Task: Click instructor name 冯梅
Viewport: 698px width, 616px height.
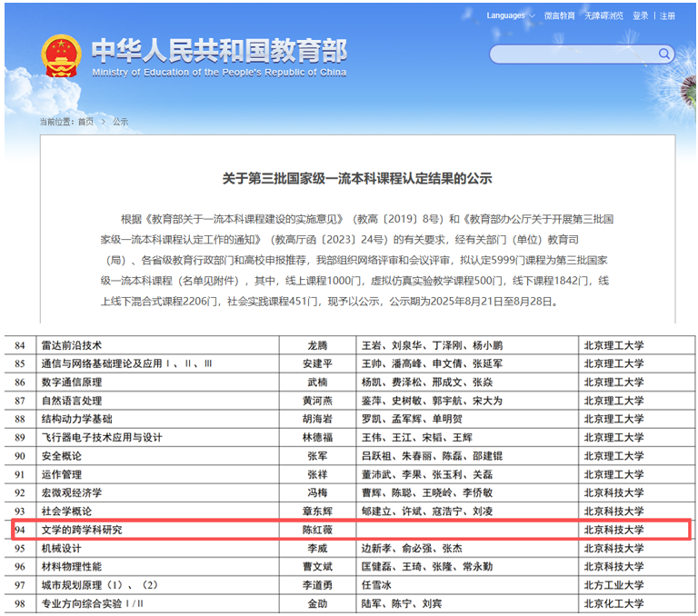Action: click(317, 492)
